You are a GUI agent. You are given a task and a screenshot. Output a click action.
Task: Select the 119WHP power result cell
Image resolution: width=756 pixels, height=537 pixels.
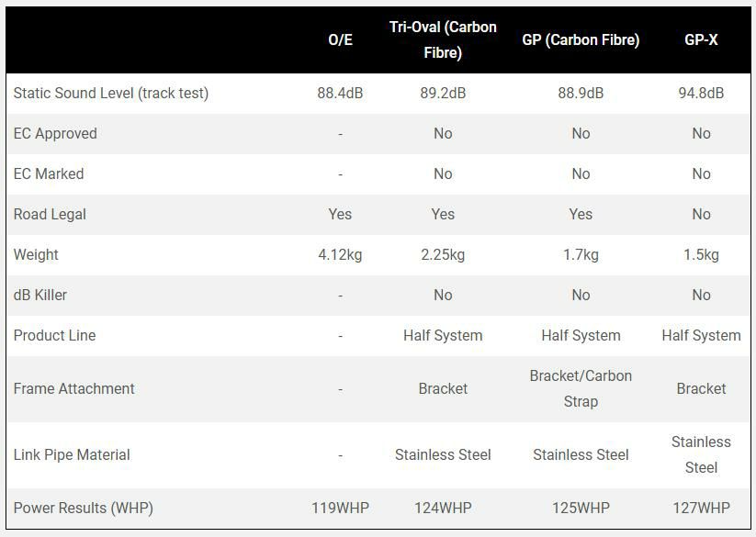(340, 508)
